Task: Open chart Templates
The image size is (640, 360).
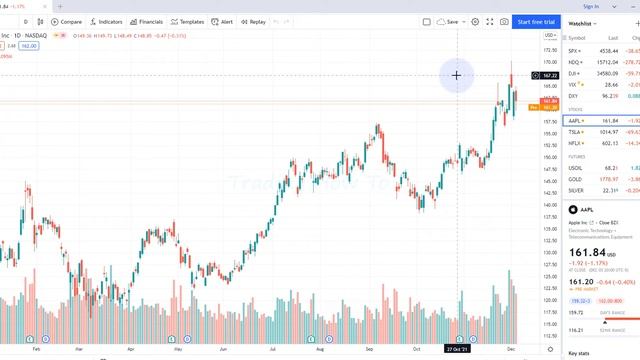Action: point(188,22)
